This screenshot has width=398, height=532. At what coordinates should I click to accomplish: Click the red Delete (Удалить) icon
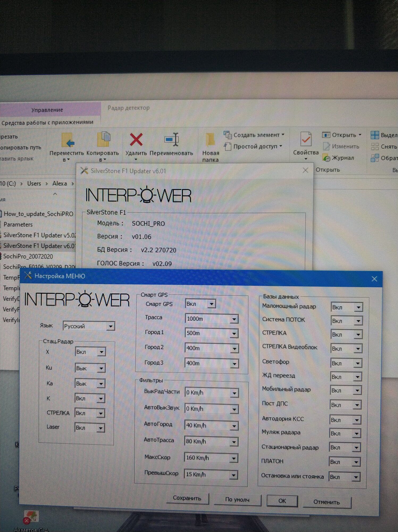pos(136,140)
